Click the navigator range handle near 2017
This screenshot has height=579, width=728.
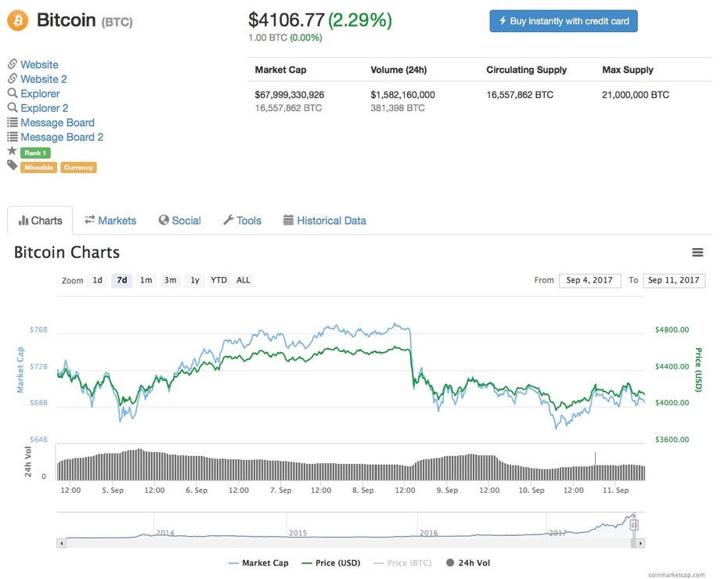634,525
